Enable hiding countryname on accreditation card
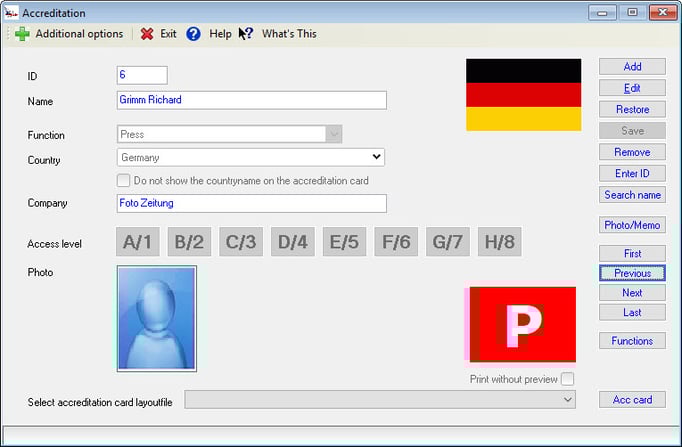This screenshot has width=682, height=447. tap(124, 181)
